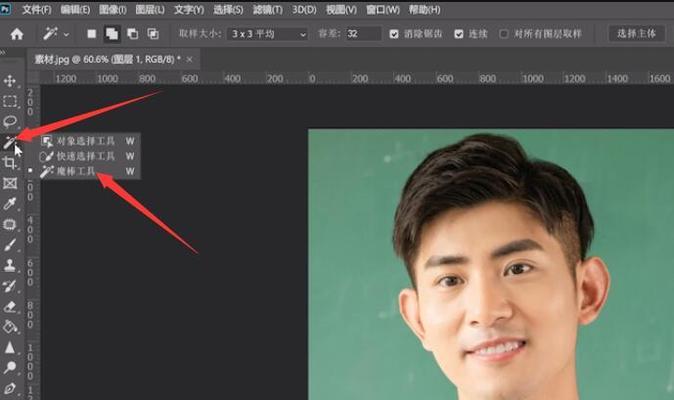The width and height of the screenshot is (674, 400).
Task: Select the History Brush tool
Action: (10, 286)
